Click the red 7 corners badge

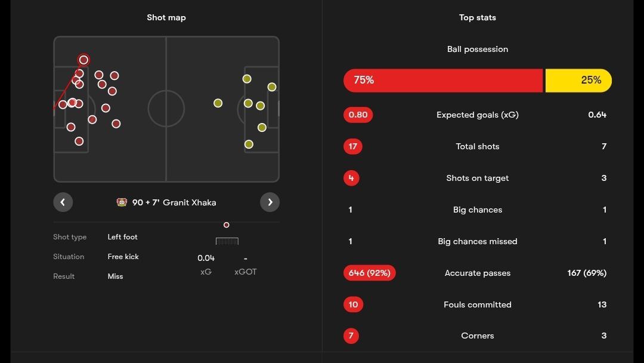tap(351, 336)
